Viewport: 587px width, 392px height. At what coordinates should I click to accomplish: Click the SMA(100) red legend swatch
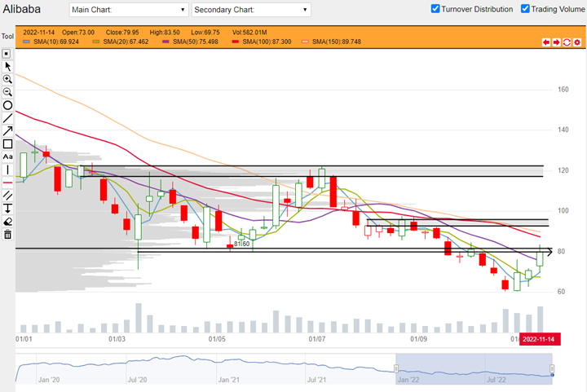(x=236, y=42)
